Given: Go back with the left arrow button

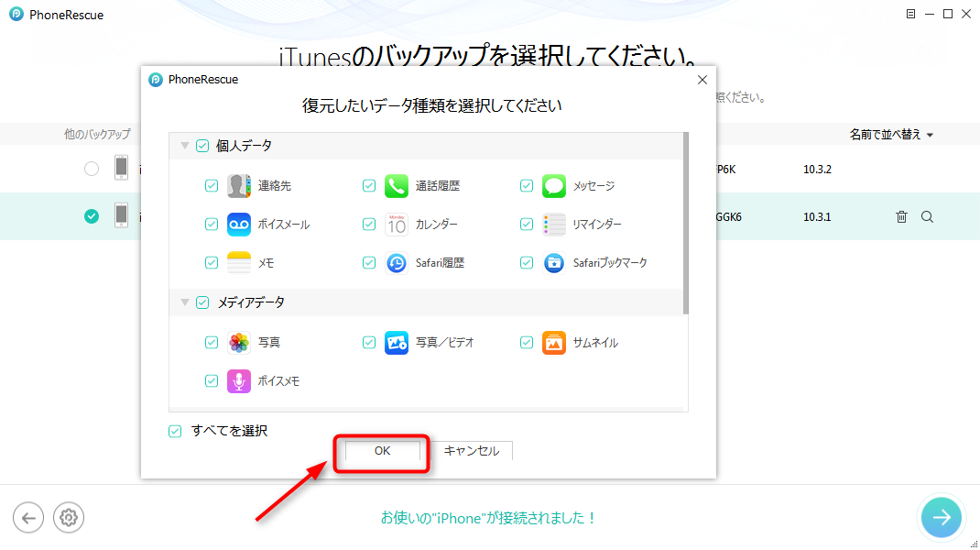Looking at the screenshot, I should [x=28, y=518].
